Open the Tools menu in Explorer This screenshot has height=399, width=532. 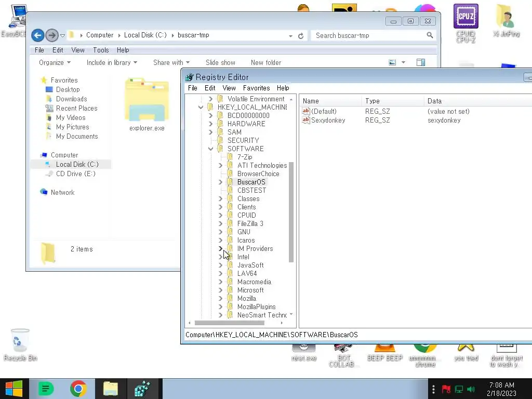tap(101, 50)
